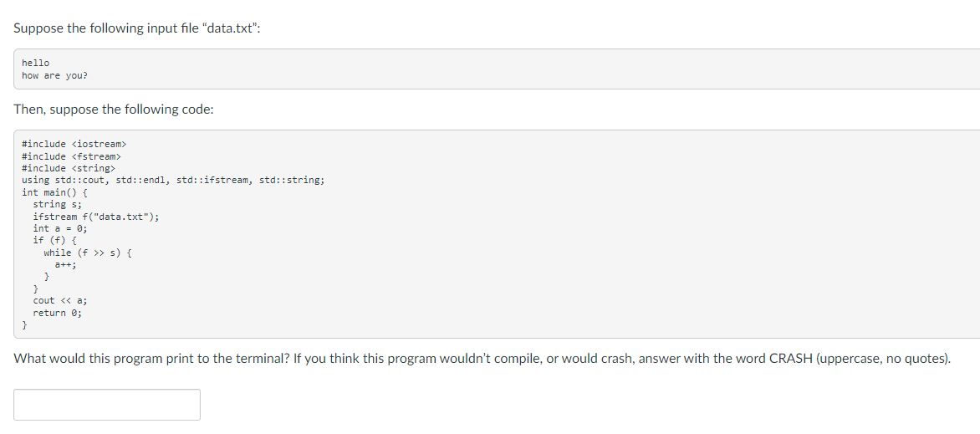Click the 'hello' line in data.txt block
This screenshot has width=980, height=434.
tap(36, 64)
